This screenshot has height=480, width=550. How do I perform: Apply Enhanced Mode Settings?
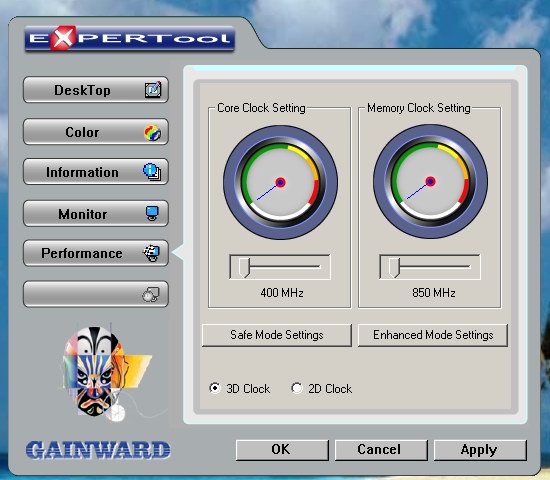433,335
